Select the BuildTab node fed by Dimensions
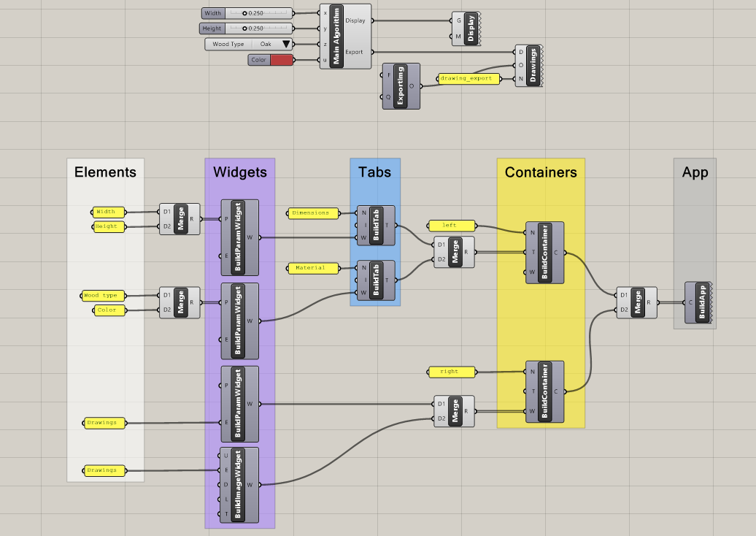This screenshot has width=756, height=536. (x=377, y=226)
